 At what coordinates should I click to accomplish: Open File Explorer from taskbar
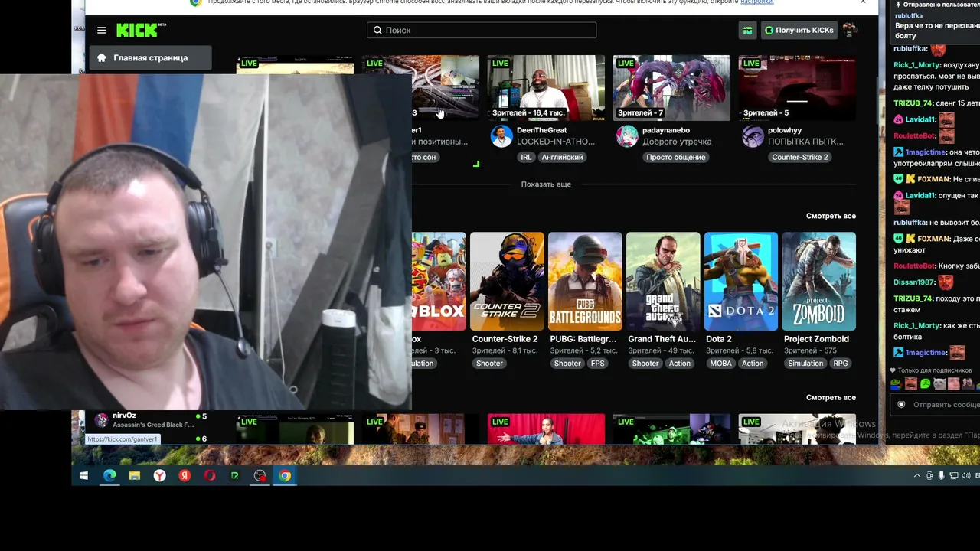[x=135, y=476]
